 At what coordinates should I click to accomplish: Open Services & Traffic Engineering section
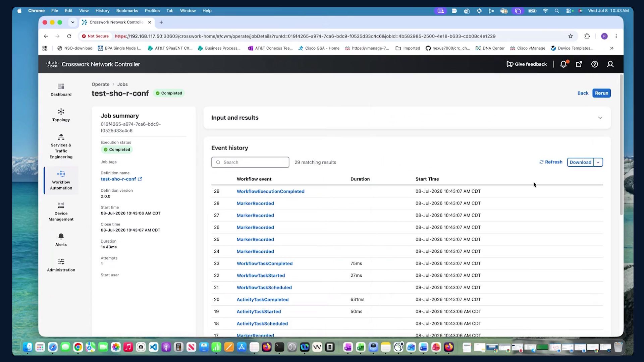click(x=61, y=146)
